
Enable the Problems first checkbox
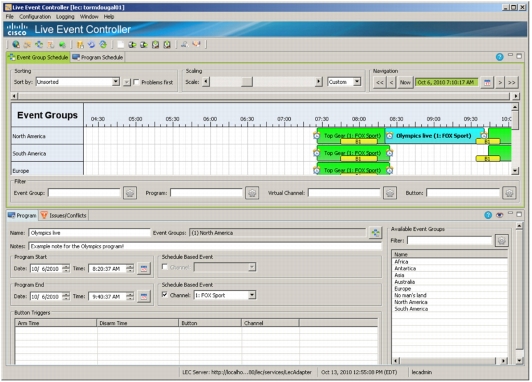(x=136, y=82)
